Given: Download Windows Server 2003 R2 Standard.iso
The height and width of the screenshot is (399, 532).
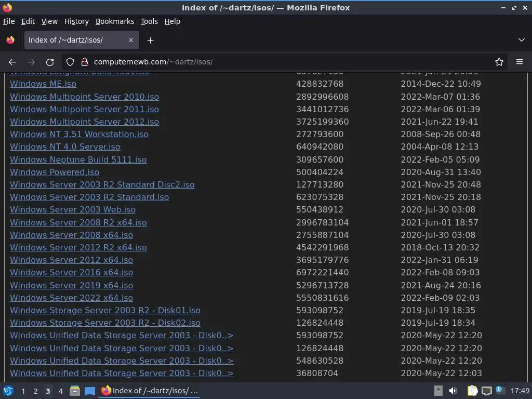Looking at the screenshot, I should point(89,197).
